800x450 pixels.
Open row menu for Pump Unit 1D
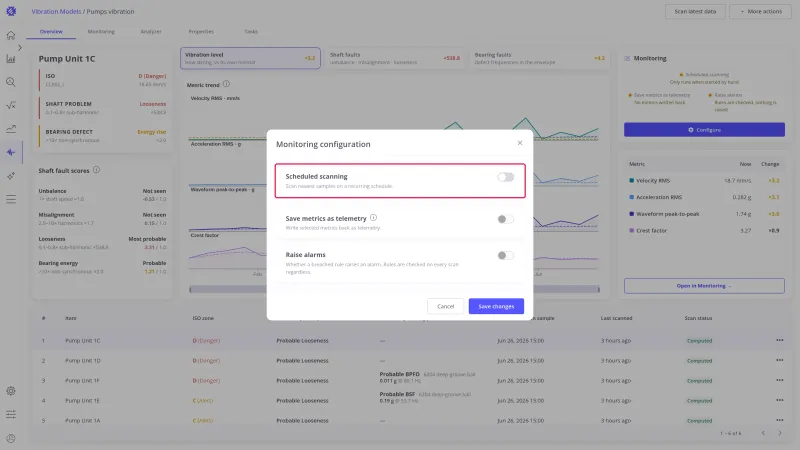(x=780, y=360)
